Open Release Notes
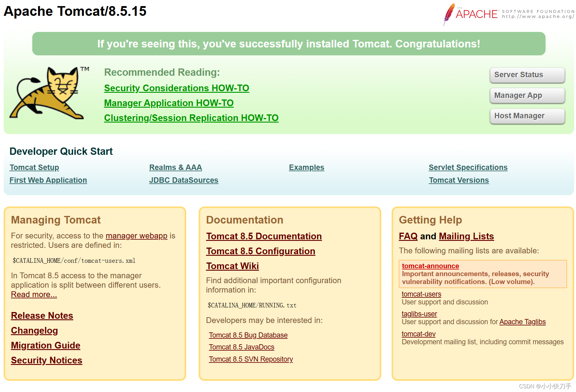This screenshot has height=392, width=576. [x=42, y=316]
